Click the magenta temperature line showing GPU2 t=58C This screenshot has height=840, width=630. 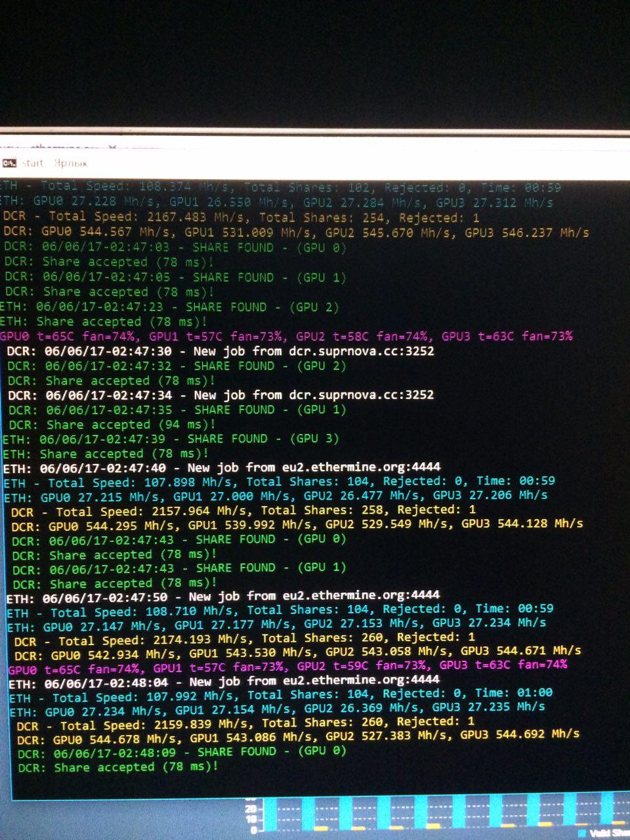(x=286, y=336)
